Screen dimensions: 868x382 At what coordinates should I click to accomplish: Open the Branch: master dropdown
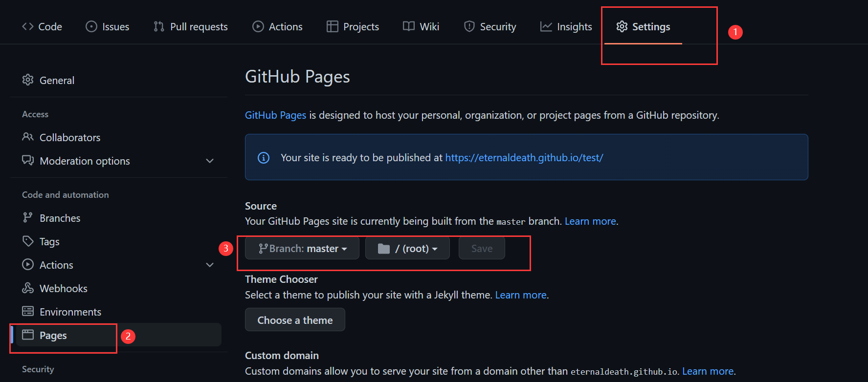coord(302,248)
